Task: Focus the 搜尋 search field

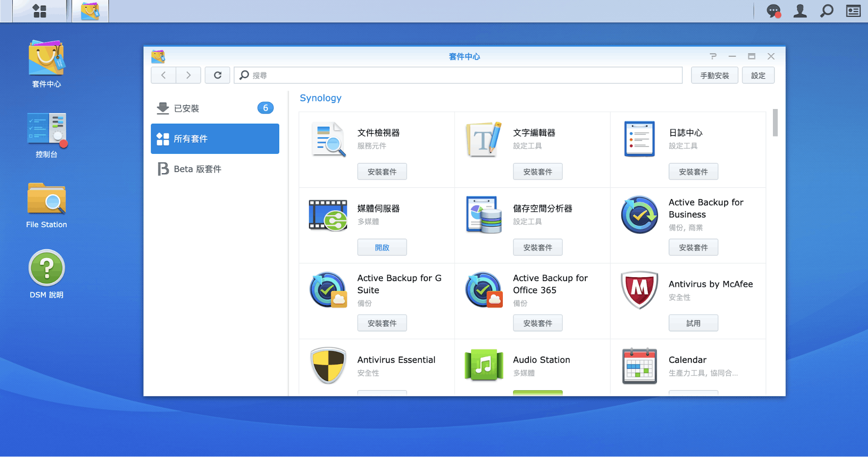Action: (x=458, y=75)
